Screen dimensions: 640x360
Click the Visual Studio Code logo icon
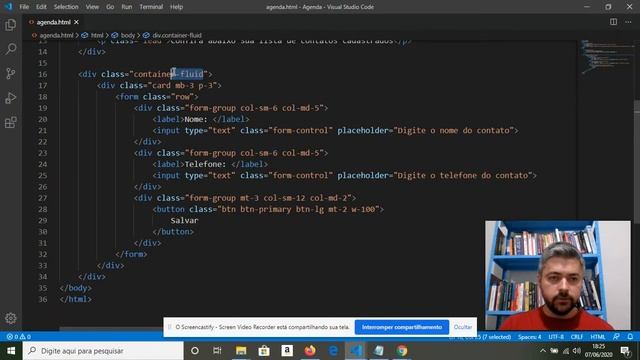click(x=8, y=7)
